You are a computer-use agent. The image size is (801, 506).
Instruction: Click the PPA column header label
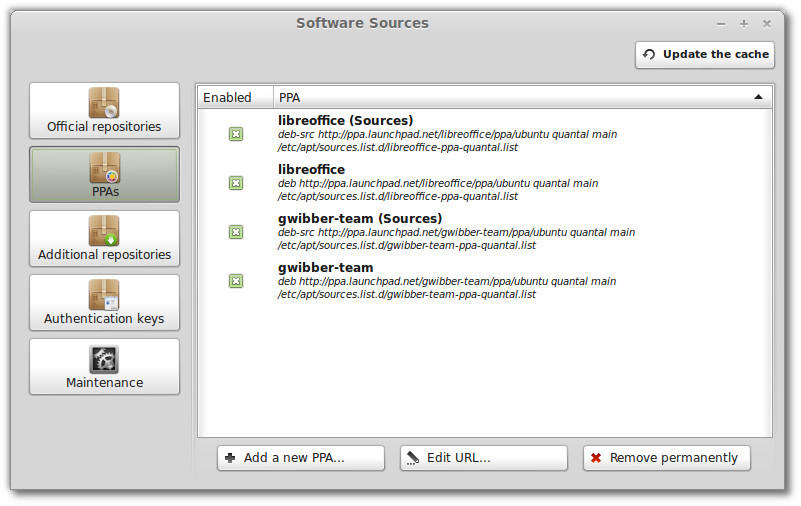click(289, 98)
